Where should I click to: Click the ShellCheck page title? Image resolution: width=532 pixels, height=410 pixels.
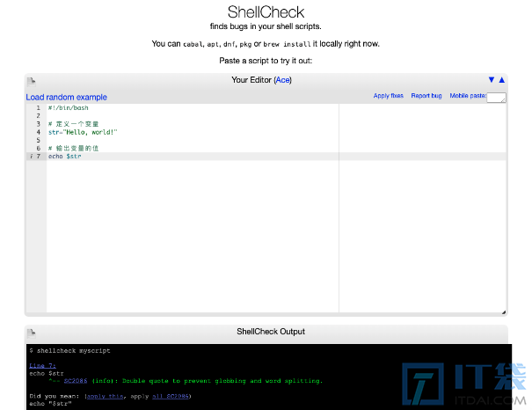click(266, 12)
